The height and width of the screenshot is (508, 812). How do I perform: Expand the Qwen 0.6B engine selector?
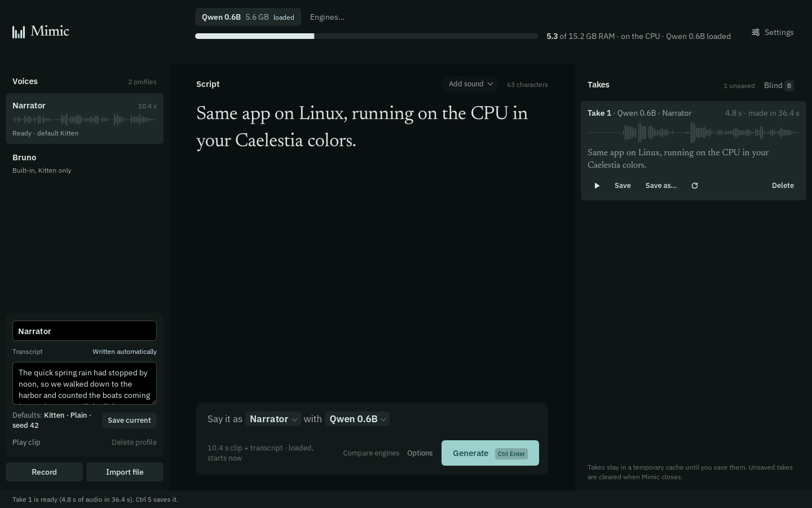point(358,419)
